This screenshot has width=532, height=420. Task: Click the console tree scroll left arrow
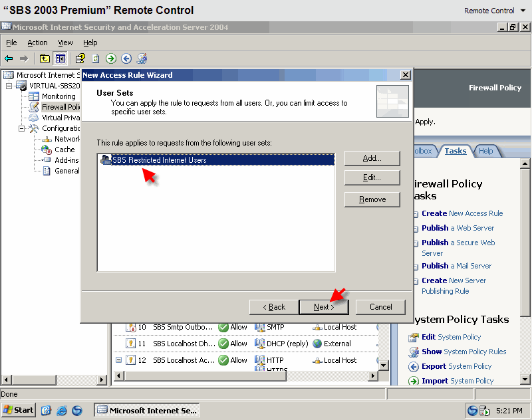coord(7,379)
